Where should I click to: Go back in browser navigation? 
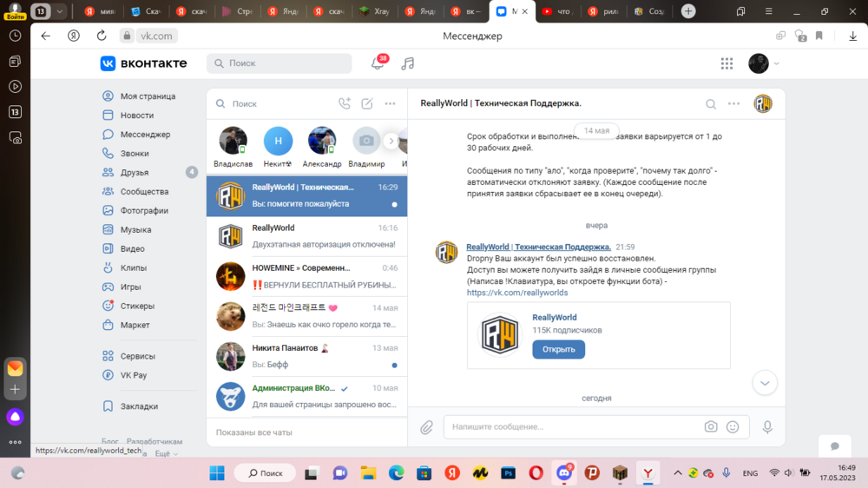pyautogui.click(x=45, y=36)
